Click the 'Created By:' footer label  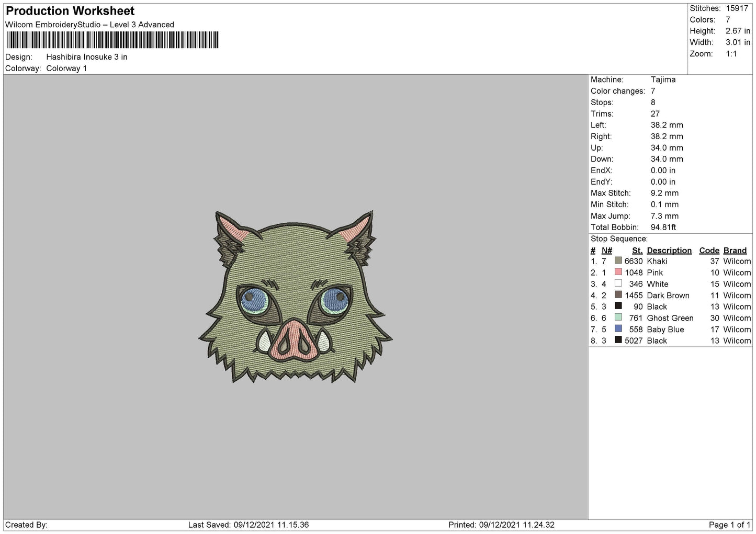tap(26, 525)
